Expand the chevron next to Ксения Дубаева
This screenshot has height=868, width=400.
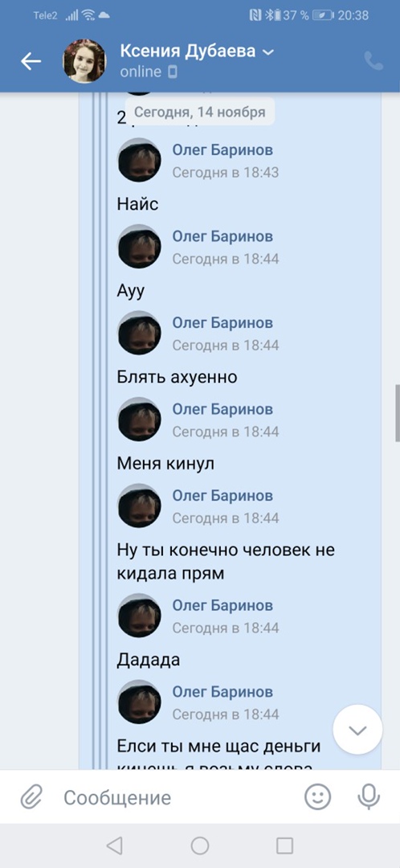267,52
